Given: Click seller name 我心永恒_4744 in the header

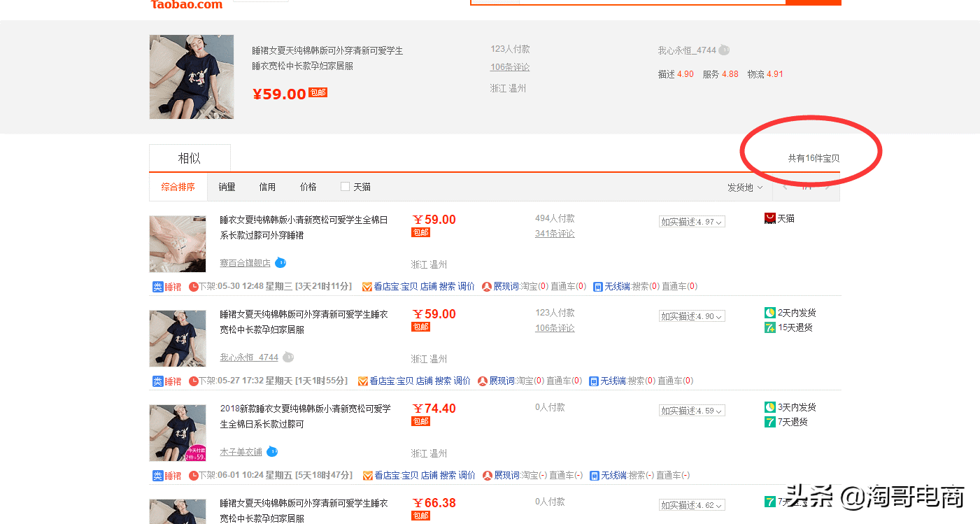Looking at the screenshot, I should 687,50.
